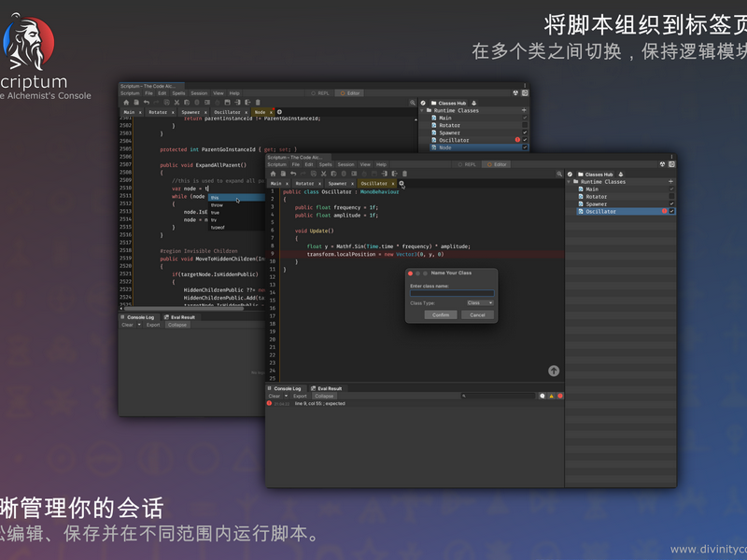Toggle the Oscillator class checkbox in front window
Viewport: 747px width, 560px height.
pos(671,211)
